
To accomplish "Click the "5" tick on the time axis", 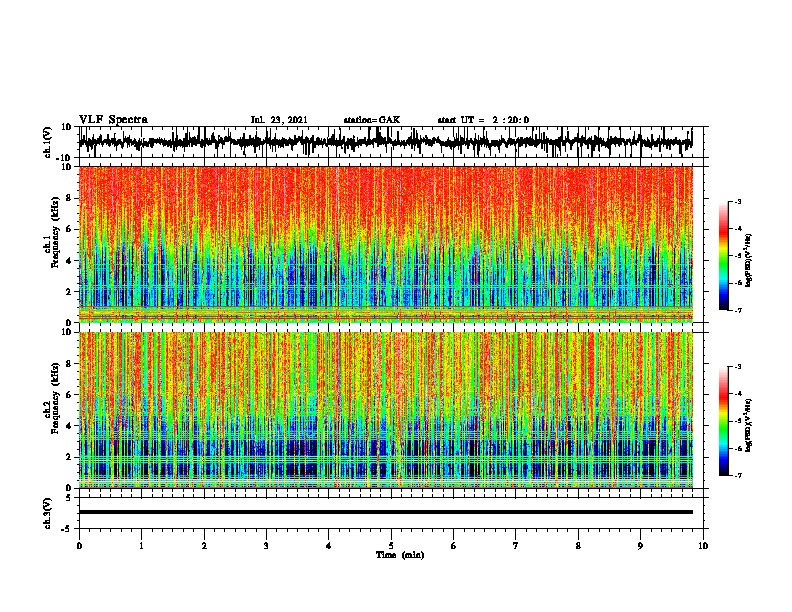I will click(x=391, y=546).
